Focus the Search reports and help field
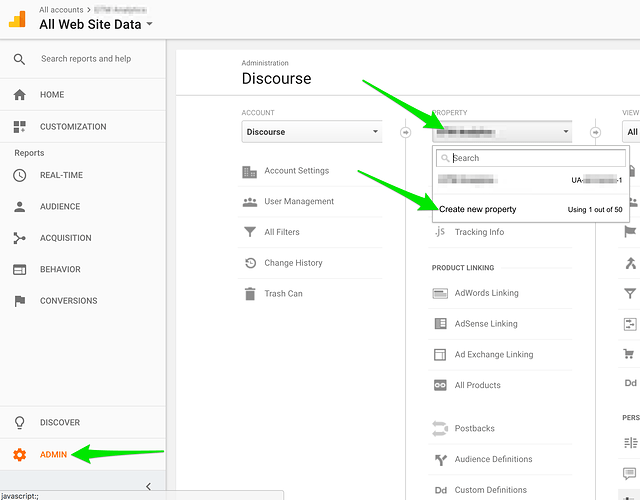This screenshot has width=640, height=500. click(86, 59)
